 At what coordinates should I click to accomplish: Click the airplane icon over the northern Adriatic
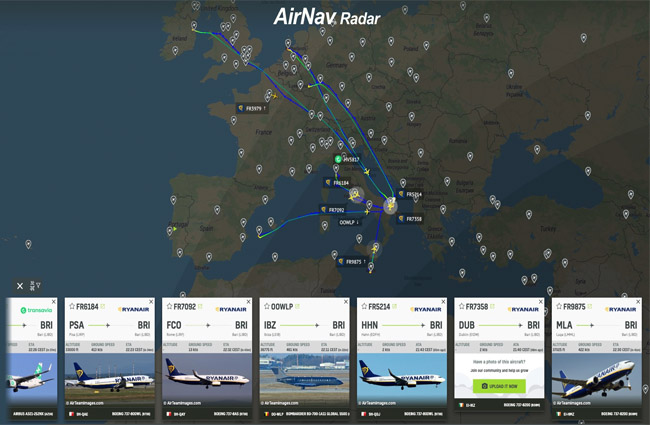click(x=367, y=172)
